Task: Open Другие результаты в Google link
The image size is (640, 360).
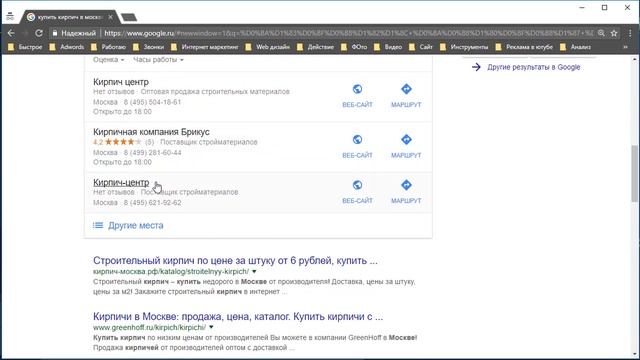Action: 533,67
